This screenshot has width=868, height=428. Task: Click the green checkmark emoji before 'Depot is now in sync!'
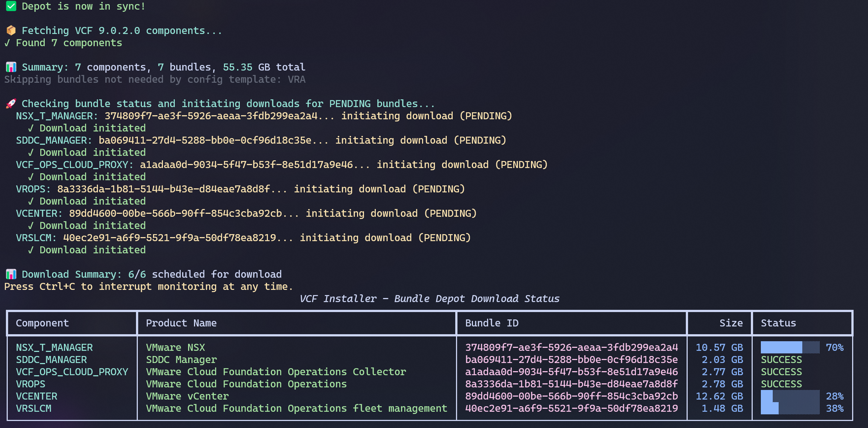click(11, 6)
